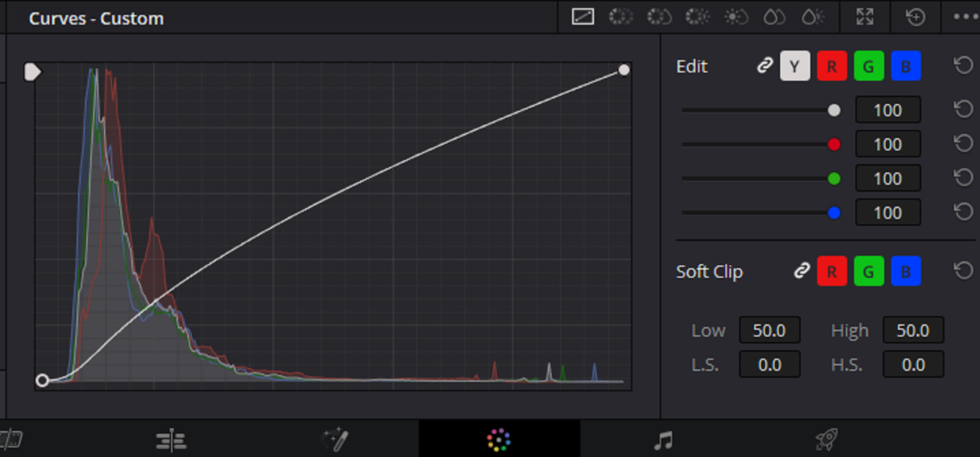This screenshot has width=980, height=457.
Task: Open the Fairlight page tab
Action: [663, 440]
